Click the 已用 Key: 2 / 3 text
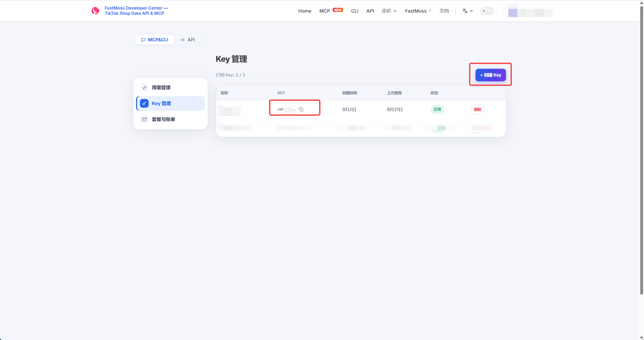This screenshot has height=340, width=644. (230, 75)
